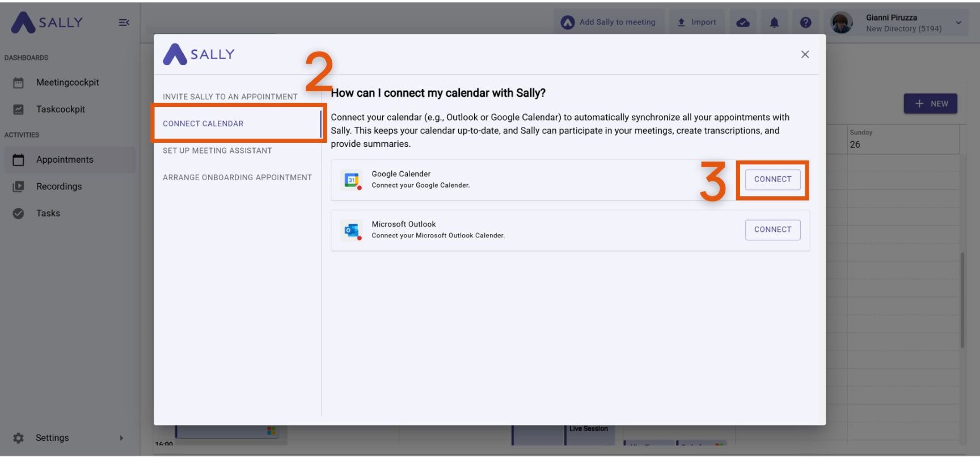Click the Sally logo in sidebar
This screenshot has width=980, height=459.
click(x=47, y=23)
